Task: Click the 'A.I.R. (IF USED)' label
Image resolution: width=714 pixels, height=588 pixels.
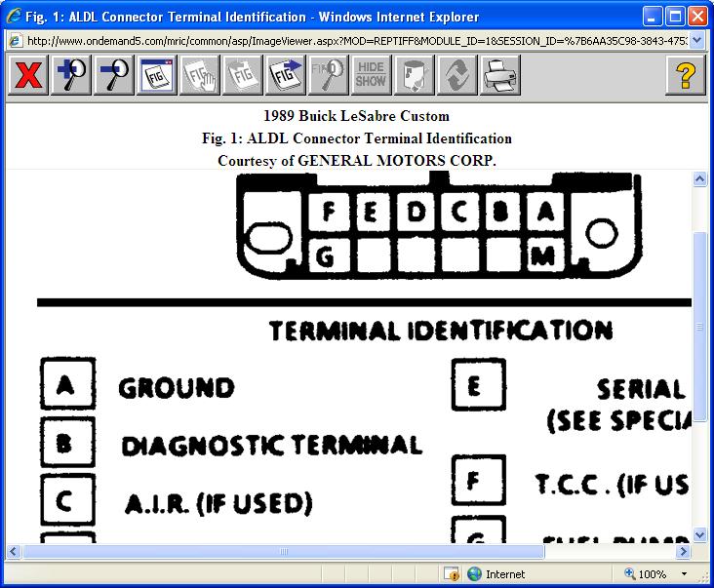Action: (x=218, y=503)
